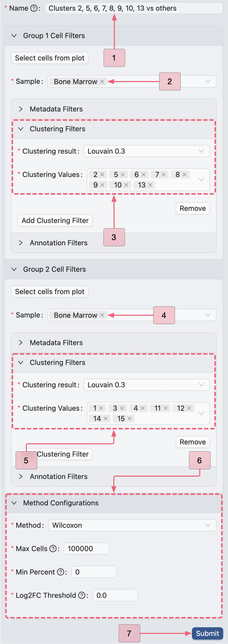
Task: Remove Bone Marrow from Group 2 Sample
Action: (102, 315)
